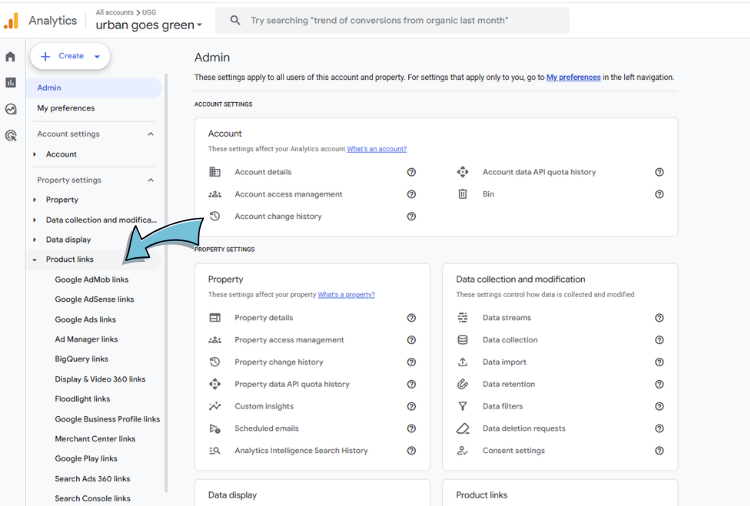Image resolution: width=750 pixels, height=506 pixels.
Task: Open the Explore icon in left rail
Action: 11,109
